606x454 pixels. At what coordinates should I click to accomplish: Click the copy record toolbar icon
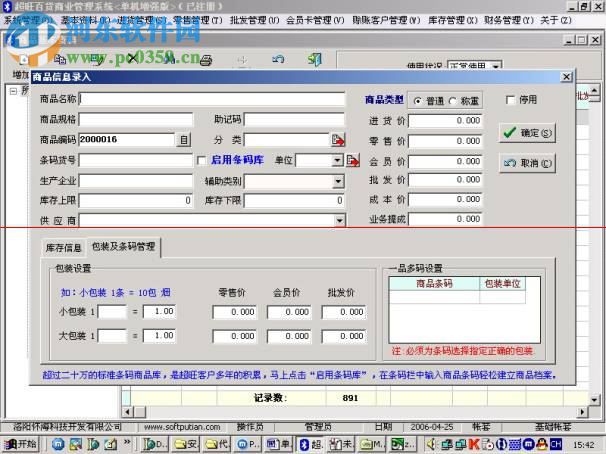coord(60,59)
